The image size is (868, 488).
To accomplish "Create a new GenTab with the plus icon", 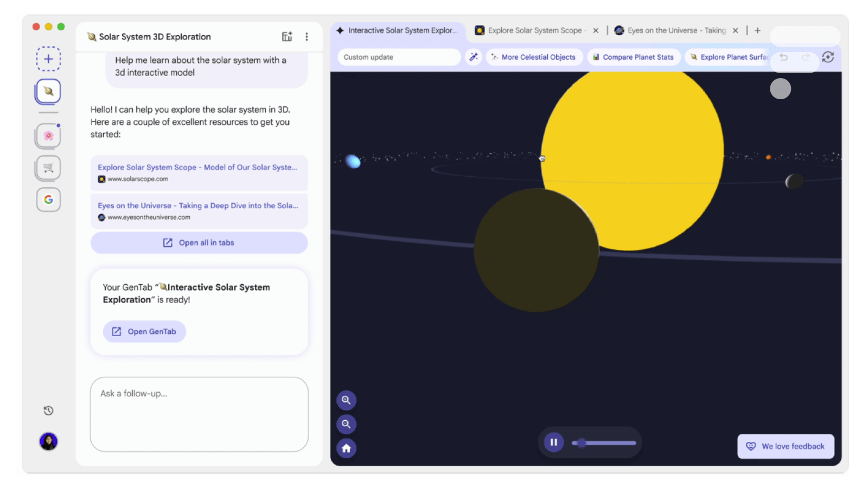I will (48, 59).
